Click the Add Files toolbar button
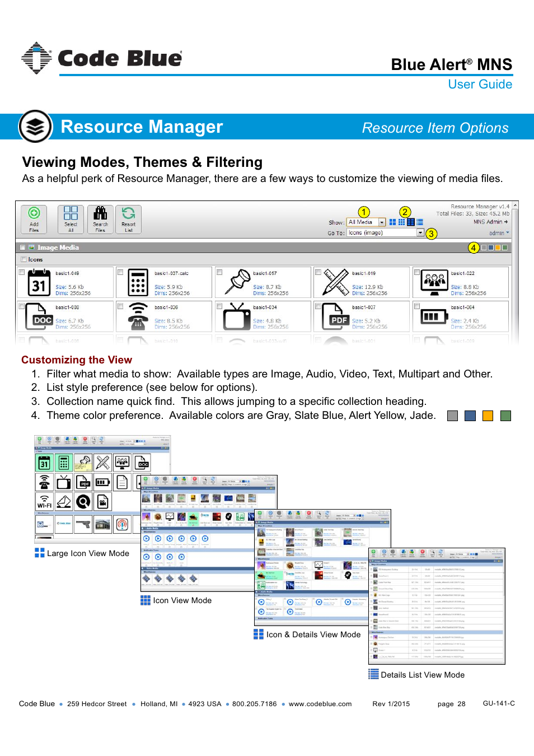Image resolution: width=534 pixels, height=756 pixels. point(34,219)
